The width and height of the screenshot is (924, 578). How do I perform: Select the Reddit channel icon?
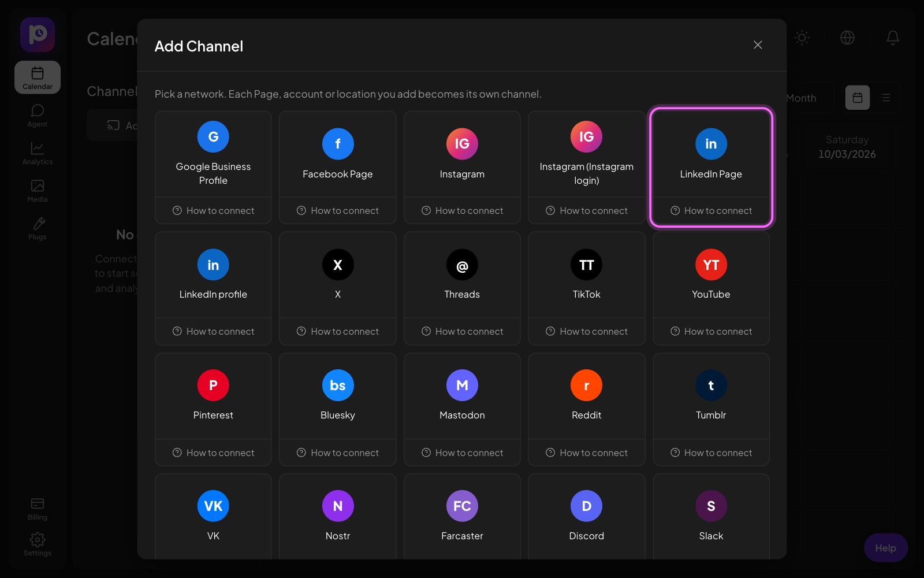coord(587,386)
